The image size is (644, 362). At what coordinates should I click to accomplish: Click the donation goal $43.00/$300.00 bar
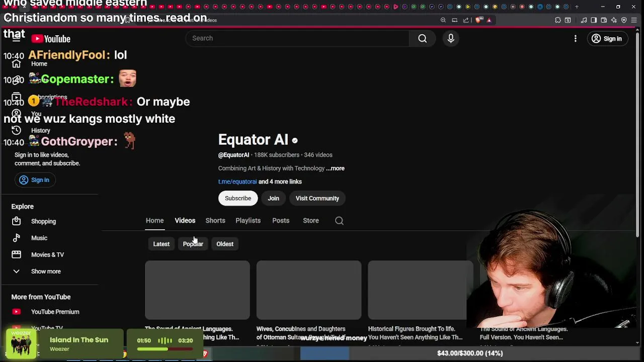click(469, 353)
